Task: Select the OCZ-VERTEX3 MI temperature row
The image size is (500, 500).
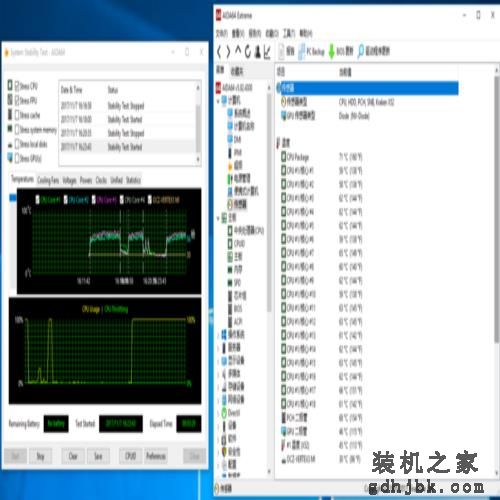Action: click(x=367, y=459)
